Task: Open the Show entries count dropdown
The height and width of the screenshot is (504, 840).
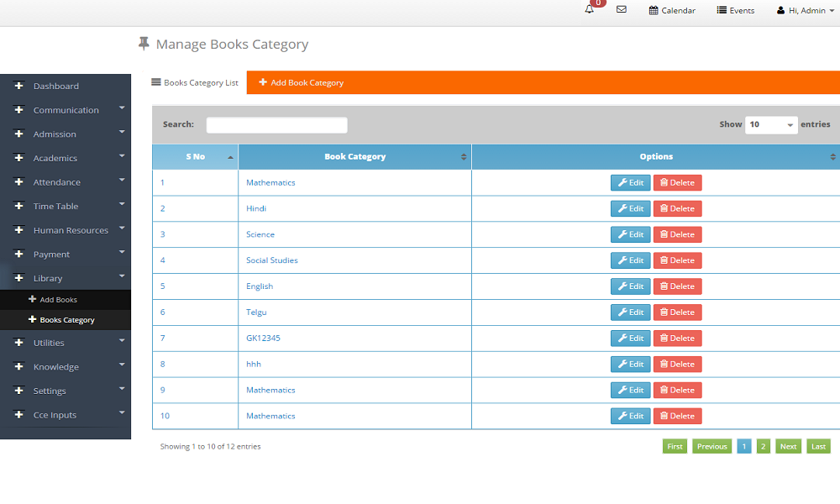Action: click(771, 124)
